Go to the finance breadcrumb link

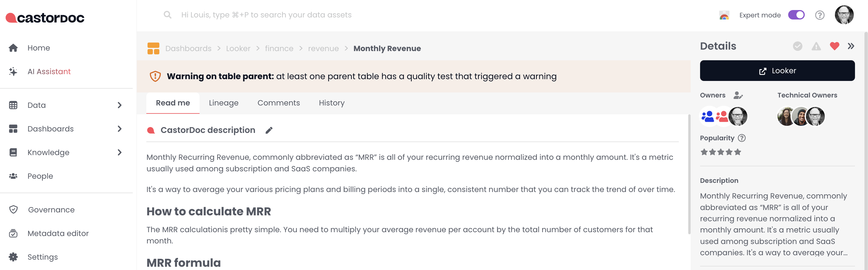tap(279, 48)
